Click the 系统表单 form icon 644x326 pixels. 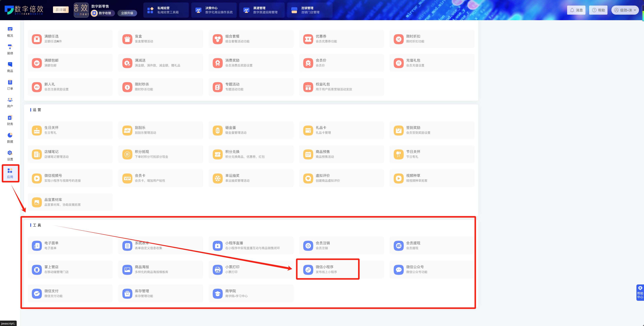[x=127, y=245]
